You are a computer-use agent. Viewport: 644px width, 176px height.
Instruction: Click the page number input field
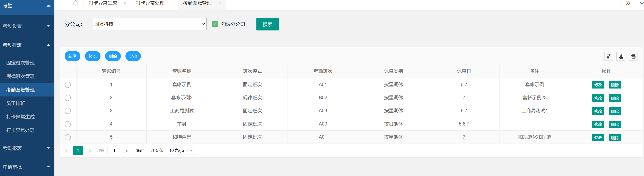click(x=114, y=150)
